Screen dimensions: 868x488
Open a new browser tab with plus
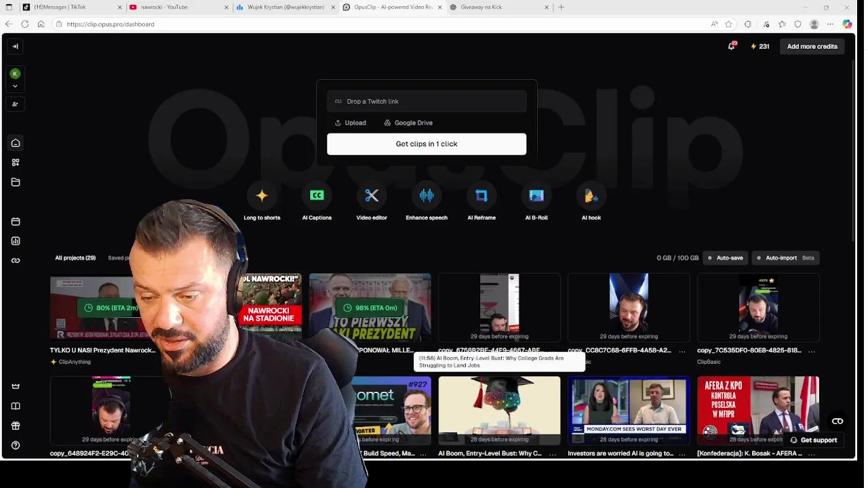click(x=561, y=7)
